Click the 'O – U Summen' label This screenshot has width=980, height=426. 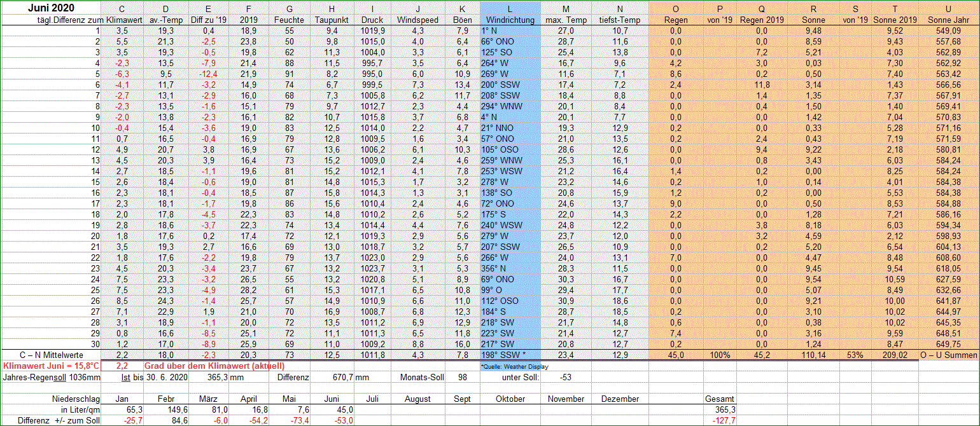pyautogui.click(x=948, y=355)
